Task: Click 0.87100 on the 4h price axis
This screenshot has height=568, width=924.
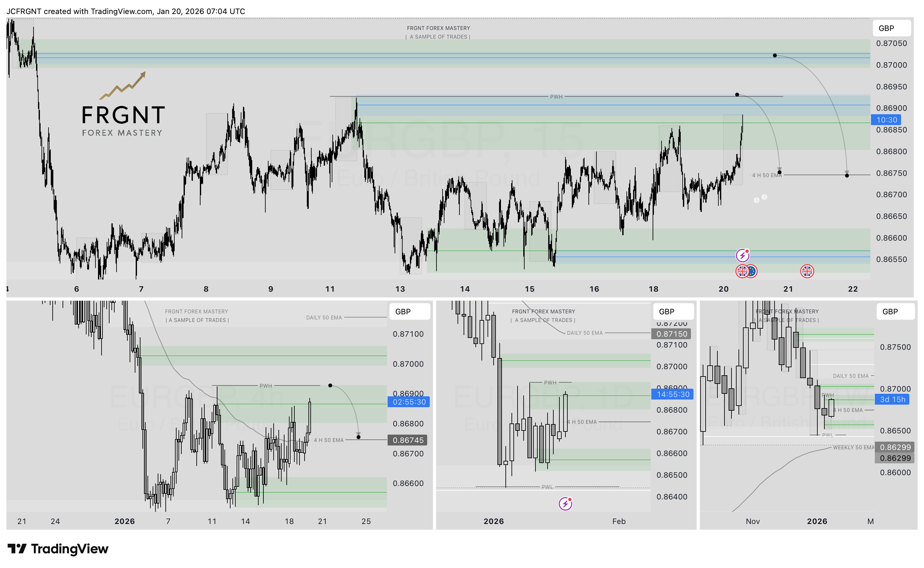Action: click(408, 334)
